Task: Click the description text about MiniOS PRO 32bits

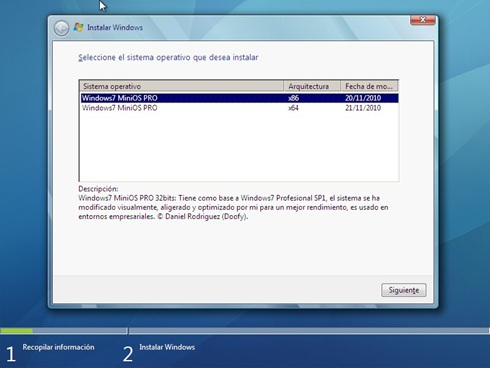Action: [233, 207]
